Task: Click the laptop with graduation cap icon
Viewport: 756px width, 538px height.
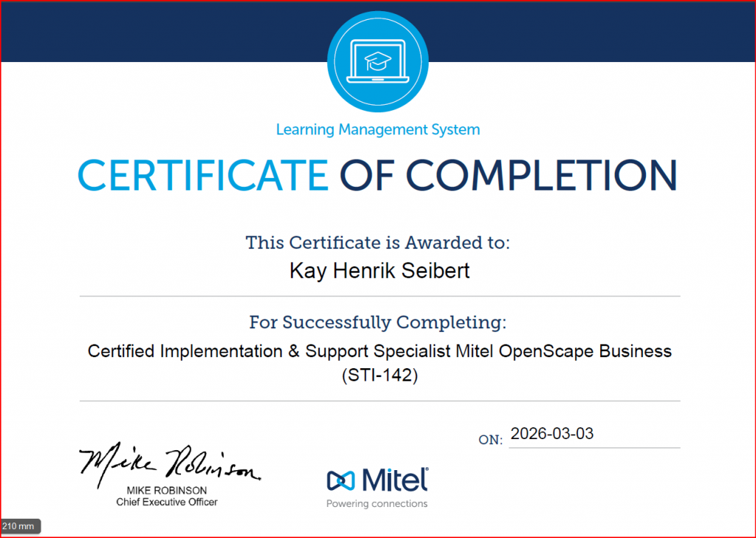Action: point(377,62)
